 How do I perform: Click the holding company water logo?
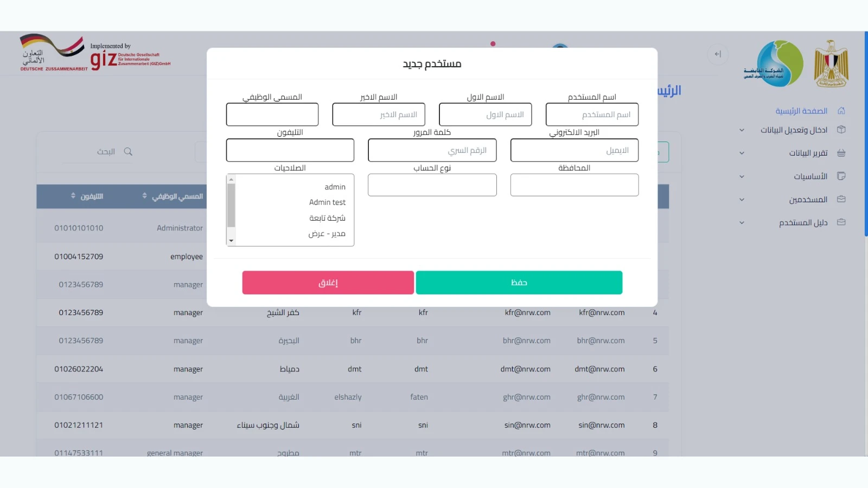tap(775, 63)
